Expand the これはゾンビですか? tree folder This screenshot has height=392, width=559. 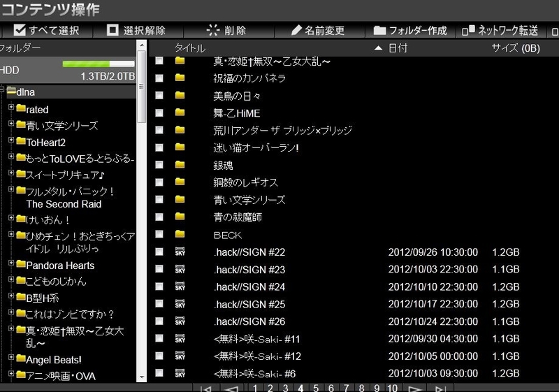point(11,312)
